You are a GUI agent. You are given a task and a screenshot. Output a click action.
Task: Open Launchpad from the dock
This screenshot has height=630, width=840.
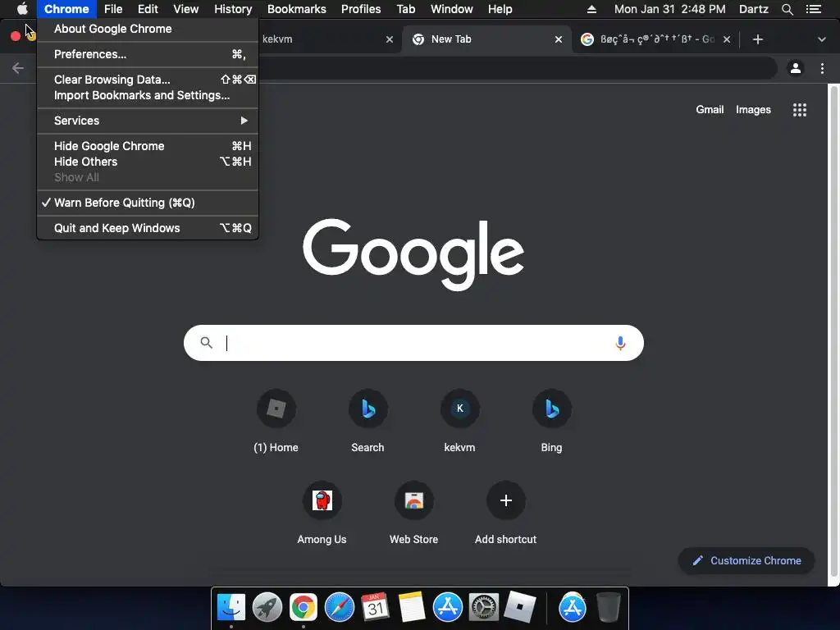[267, 607]
